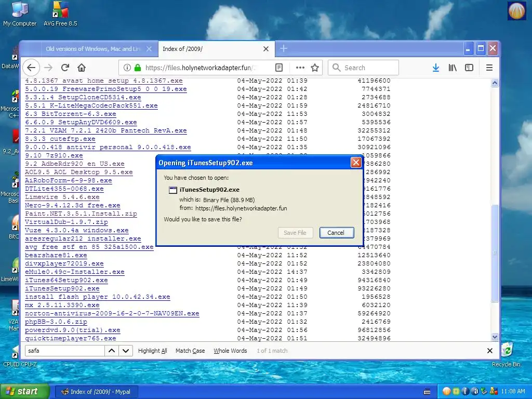Click the page scrollbar down arrow
Viewport: 532px width, 399px height.
pos(495,337)
